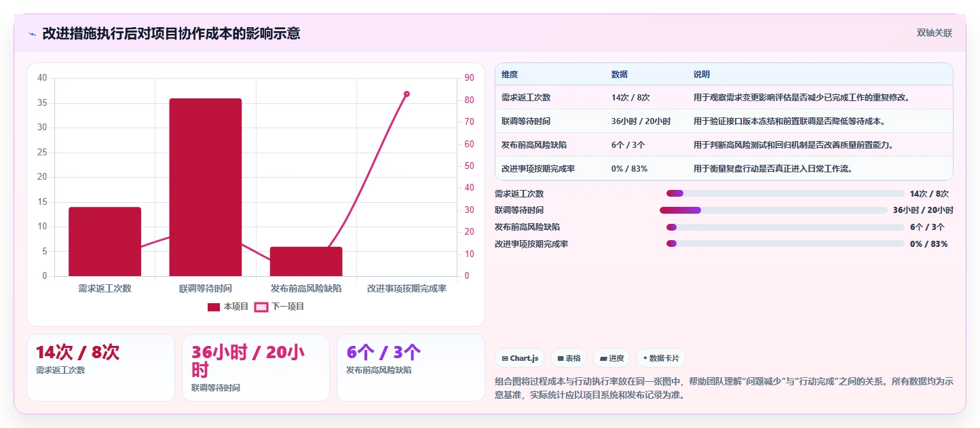This screenshot has width=980, height=428.
Task: Click the 维度 column header
Action: [x=510, y=74]
